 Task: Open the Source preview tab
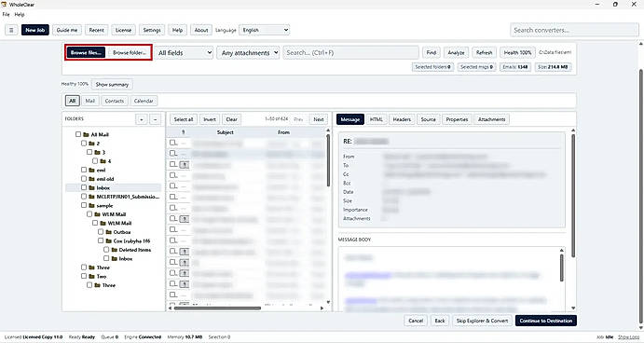coord(428,119)
